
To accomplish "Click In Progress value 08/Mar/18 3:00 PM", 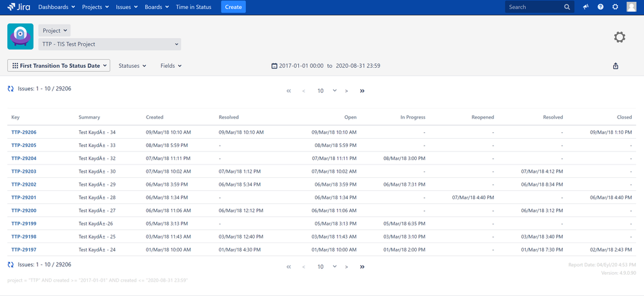I will [404, 159].
